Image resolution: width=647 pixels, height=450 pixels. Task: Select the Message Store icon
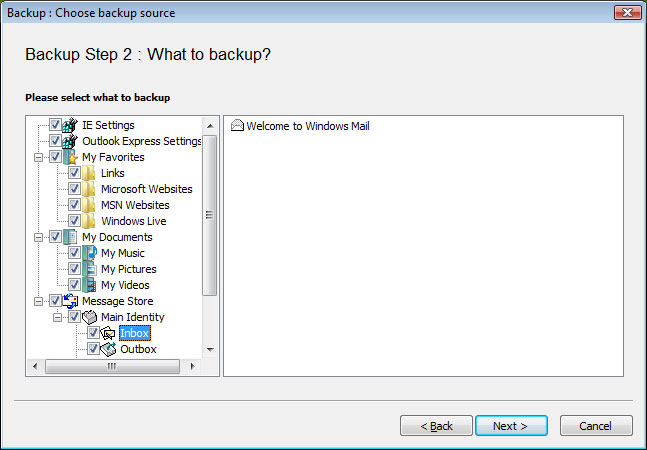point(70,301)
